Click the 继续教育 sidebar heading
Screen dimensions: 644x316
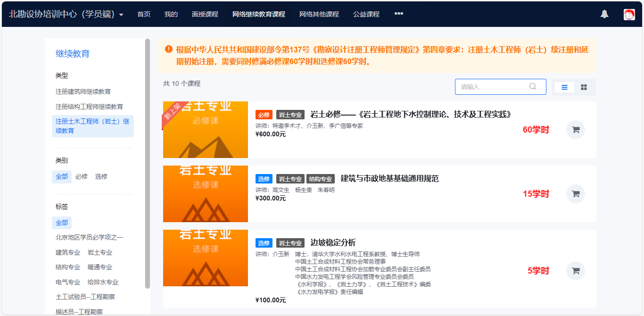pyautogui.click(x=73, y=54)
